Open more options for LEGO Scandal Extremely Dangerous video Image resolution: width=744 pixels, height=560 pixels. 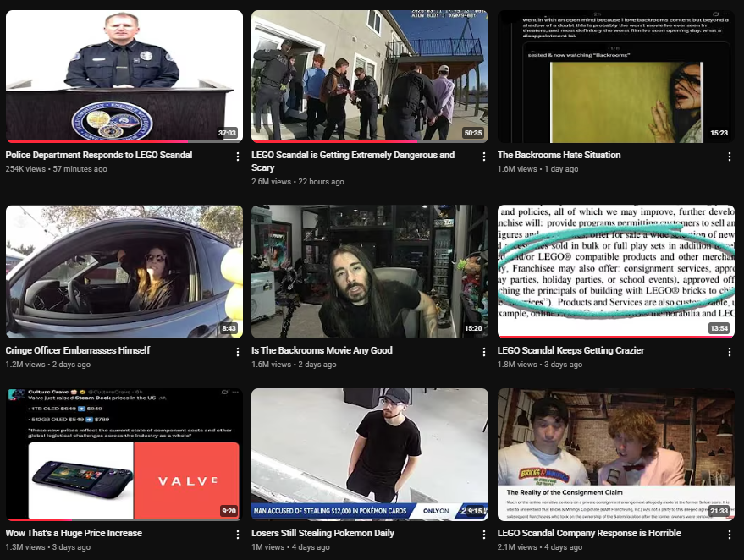[x=483, y=156]
